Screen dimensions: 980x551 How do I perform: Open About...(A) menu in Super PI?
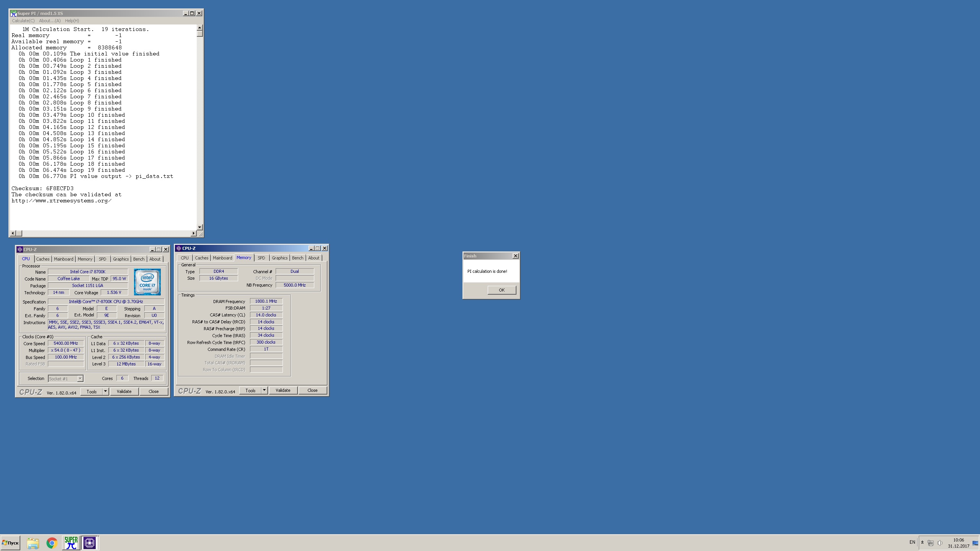tap(50, 21)
